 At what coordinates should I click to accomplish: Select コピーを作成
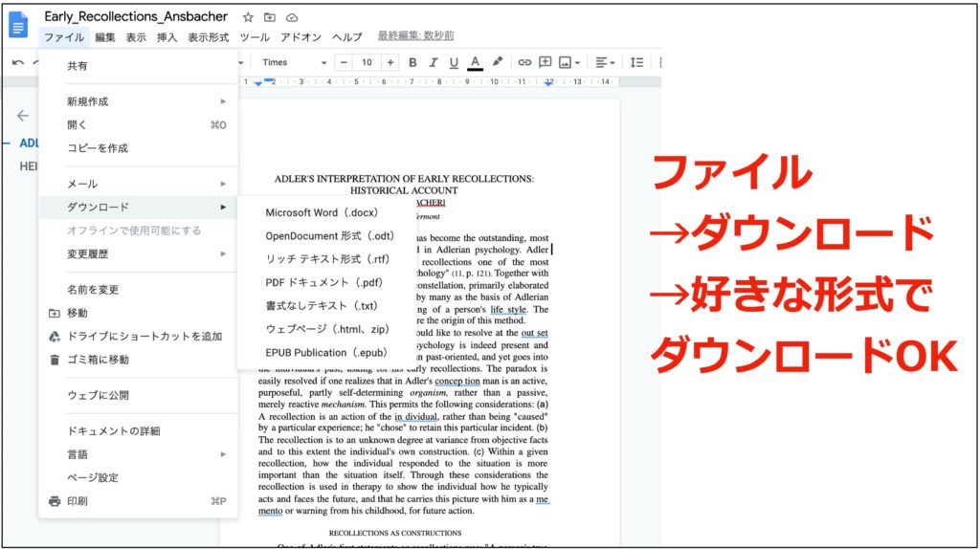coord(138,148)
